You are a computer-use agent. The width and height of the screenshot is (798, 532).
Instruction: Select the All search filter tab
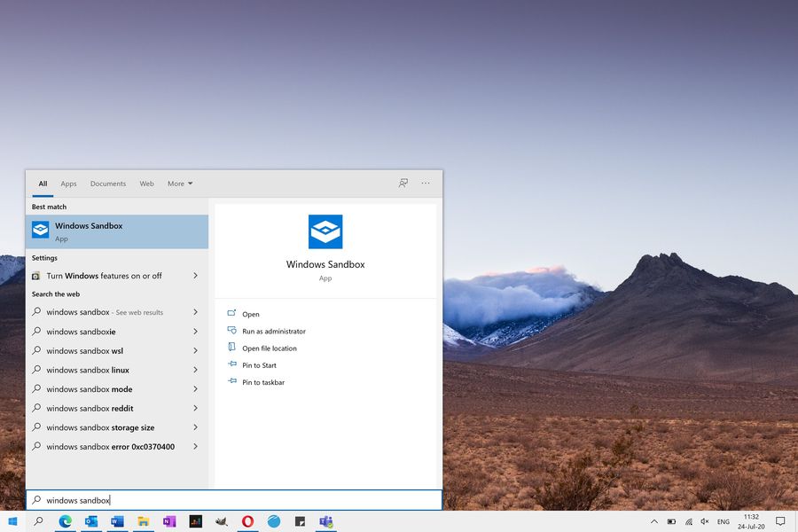(43, 184)
